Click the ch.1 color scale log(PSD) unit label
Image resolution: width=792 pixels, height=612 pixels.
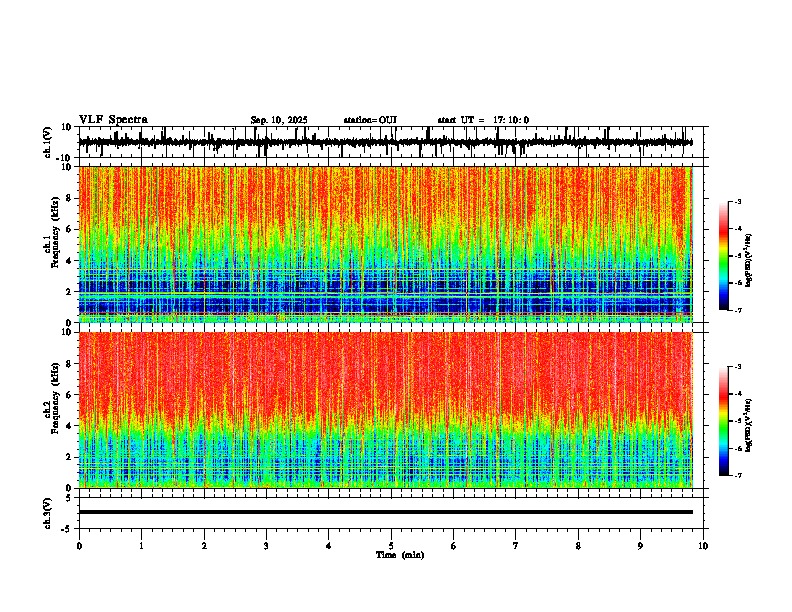749,260
